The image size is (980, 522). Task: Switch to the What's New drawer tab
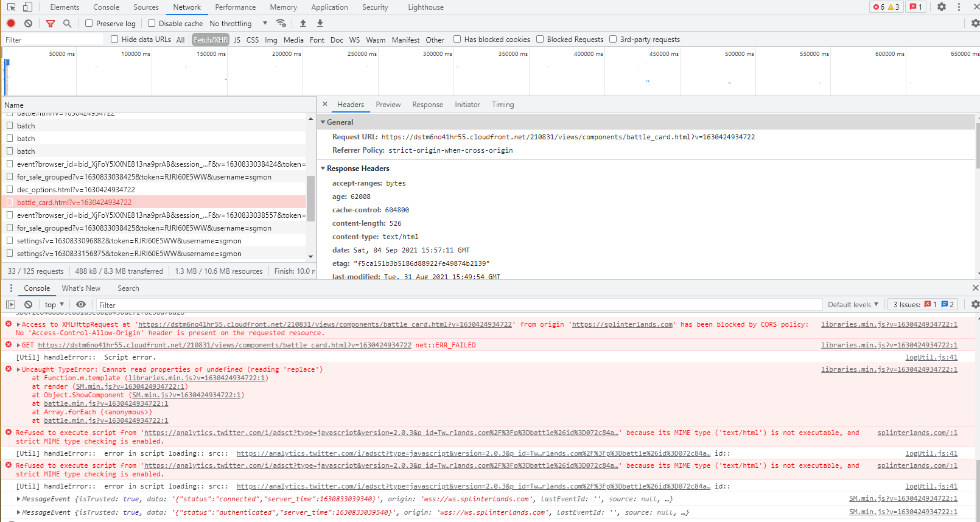point(81,288)
